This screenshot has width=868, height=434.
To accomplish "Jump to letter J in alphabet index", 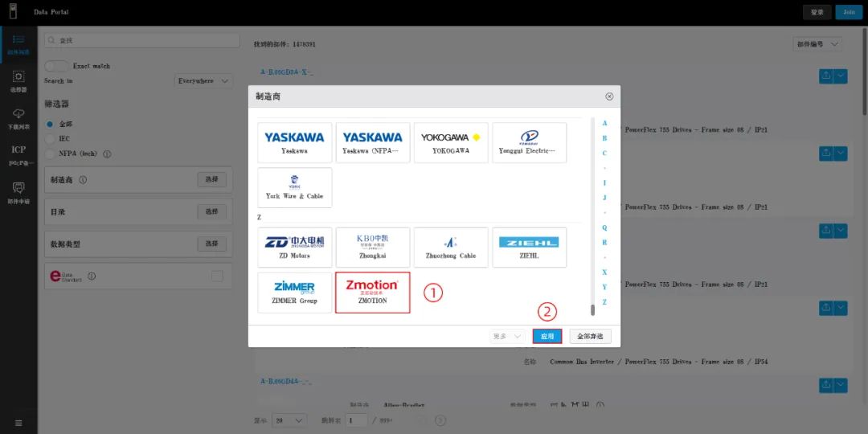I will [x=604, y=198].
